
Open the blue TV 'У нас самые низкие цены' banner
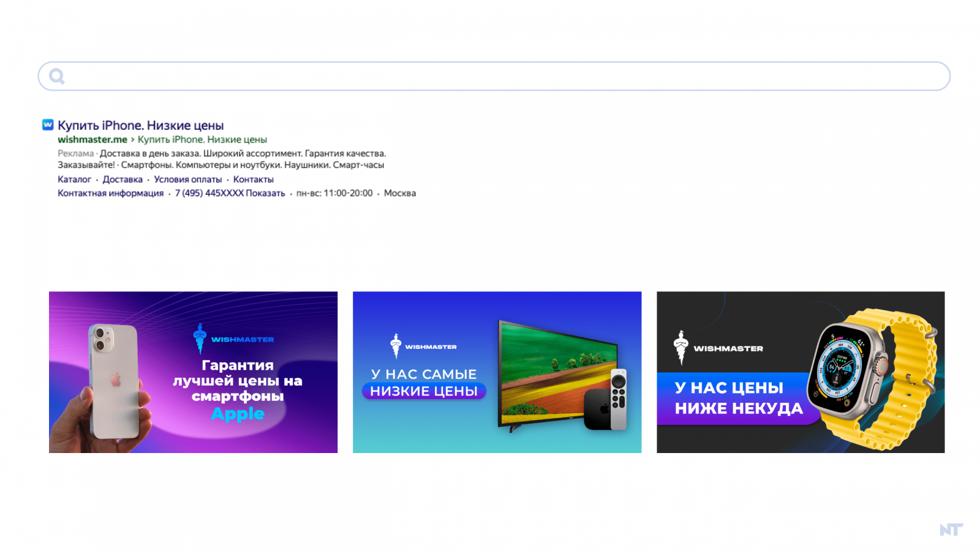click(497, 372)
